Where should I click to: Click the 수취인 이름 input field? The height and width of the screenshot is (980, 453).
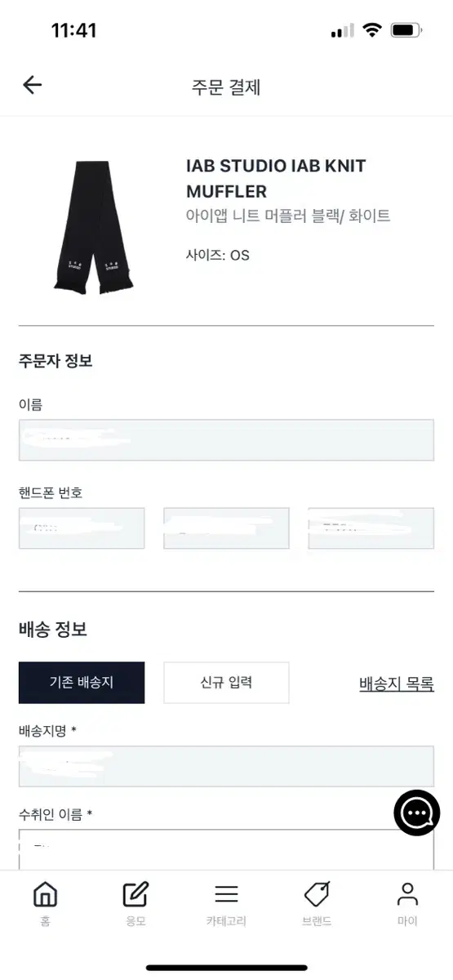pyautogui.click(x=226, y=849)
